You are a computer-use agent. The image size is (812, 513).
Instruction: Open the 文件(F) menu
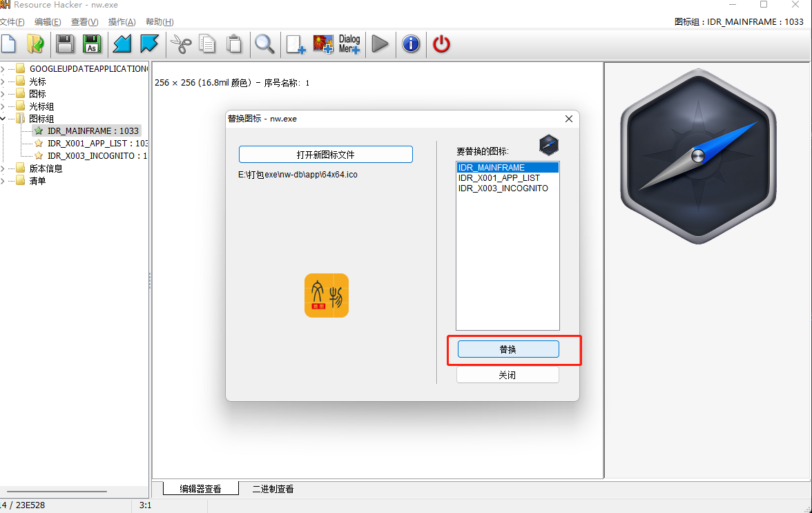pyautogui.click(x=12, y=21)
